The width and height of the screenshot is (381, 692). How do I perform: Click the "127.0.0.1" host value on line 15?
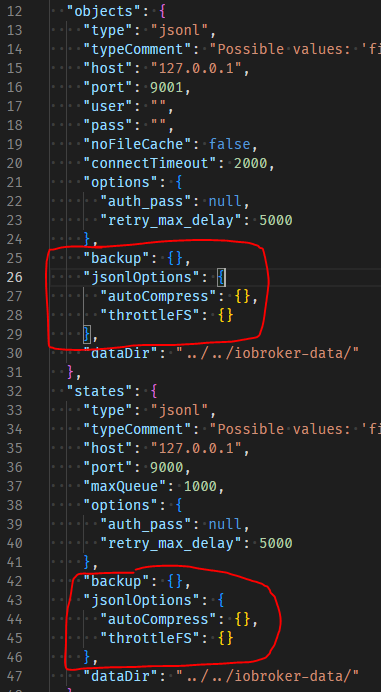tap(196, 68)
